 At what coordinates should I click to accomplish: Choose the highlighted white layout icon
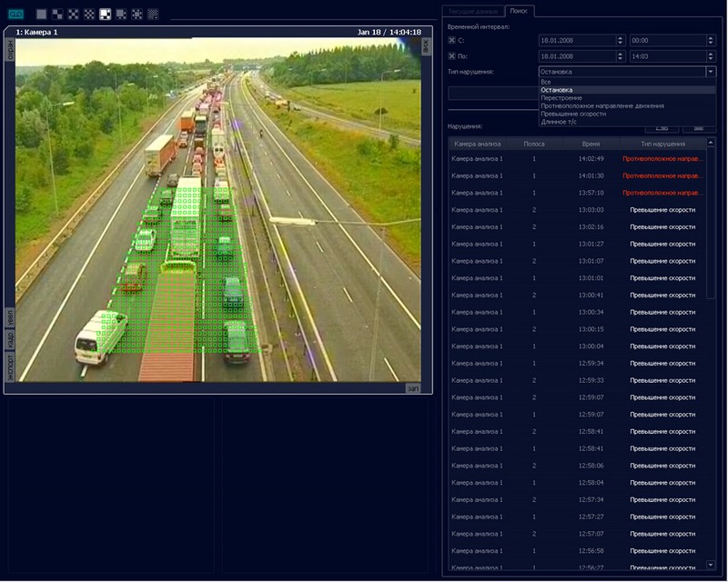pyautogui.click(x=105, y=14)
